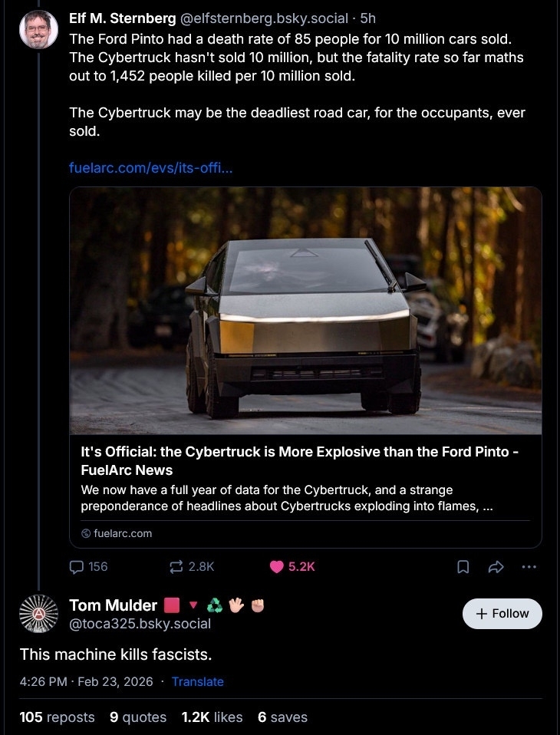
Task: Click Elf M. Sternberg's profile avatar
Action: pos(38,30)
